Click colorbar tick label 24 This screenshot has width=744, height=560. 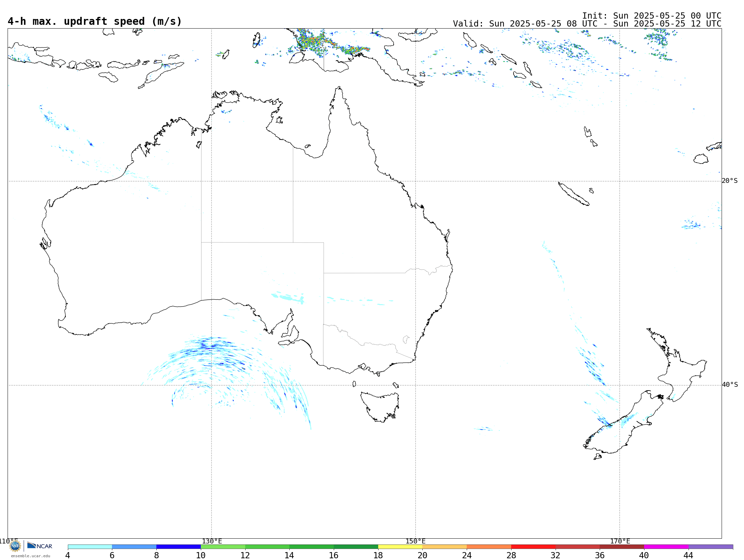[x=467, y=556]
